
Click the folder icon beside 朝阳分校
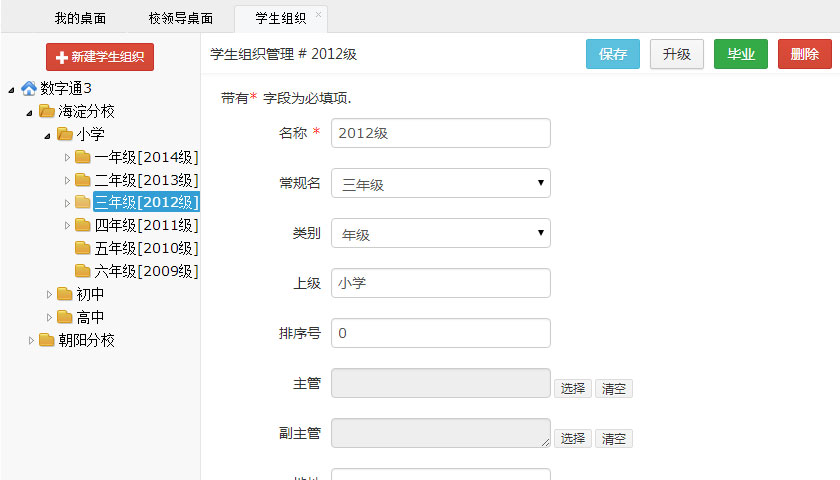[x=47, y=340]
